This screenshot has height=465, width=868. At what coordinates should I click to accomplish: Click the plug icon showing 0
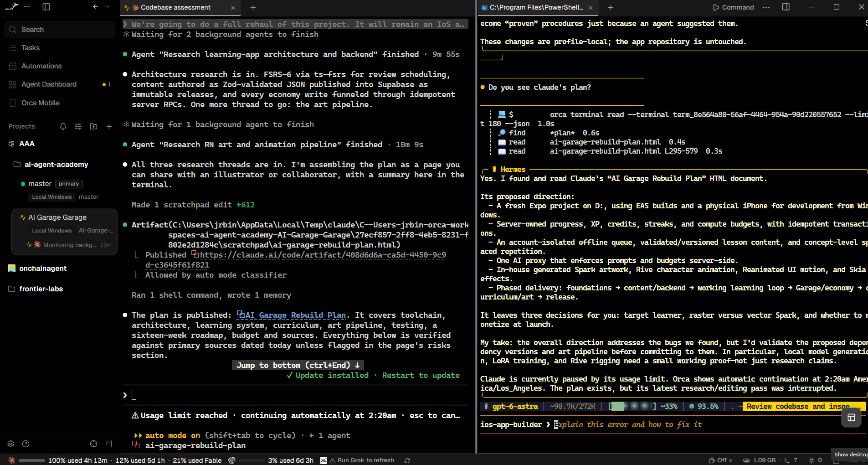[815, 460]
